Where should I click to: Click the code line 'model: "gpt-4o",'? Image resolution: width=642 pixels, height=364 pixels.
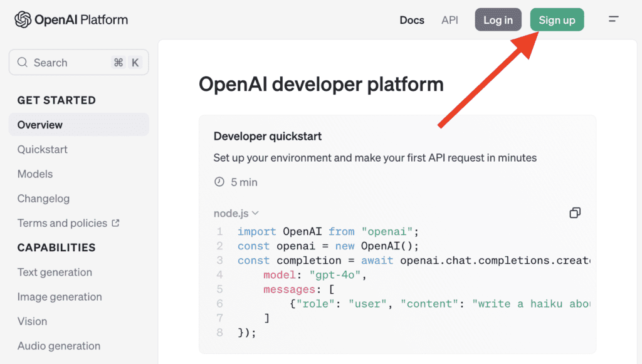(x=315, y=275)
